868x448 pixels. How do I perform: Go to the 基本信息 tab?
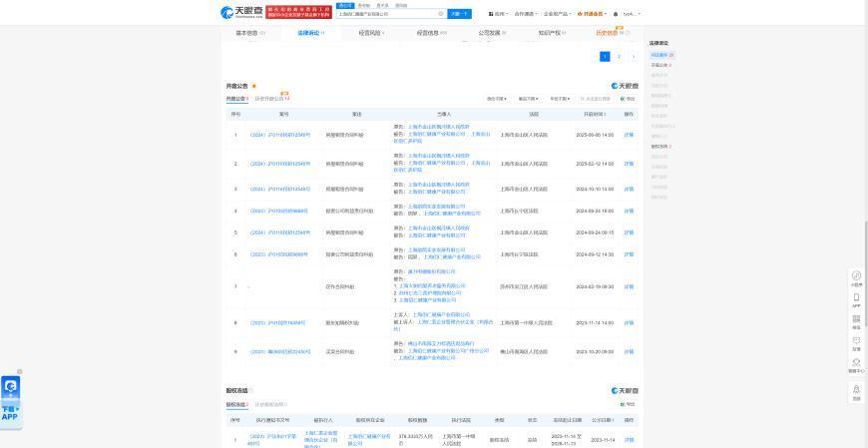pos(250,33)
